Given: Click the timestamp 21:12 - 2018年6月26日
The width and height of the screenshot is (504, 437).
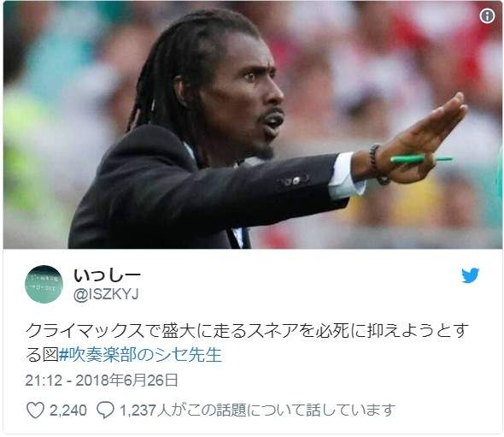Looking at the screenshot, I should click(102, 381).
